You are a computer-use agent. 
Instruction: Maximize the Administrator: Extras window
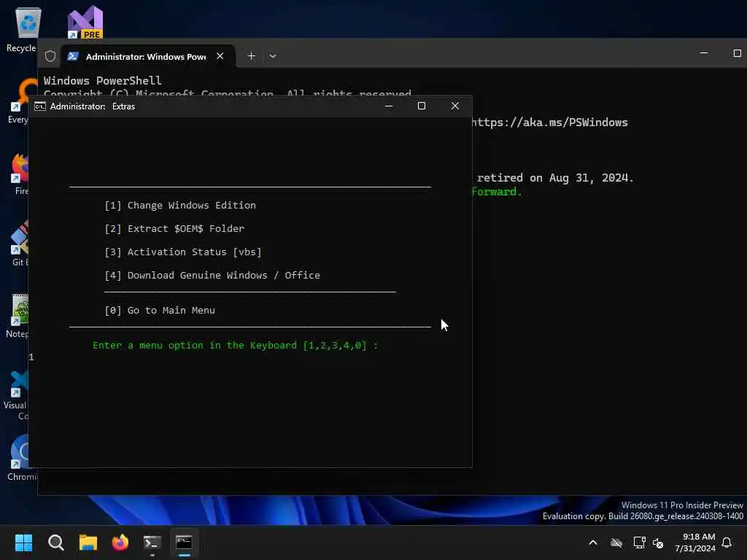(422, 106)
